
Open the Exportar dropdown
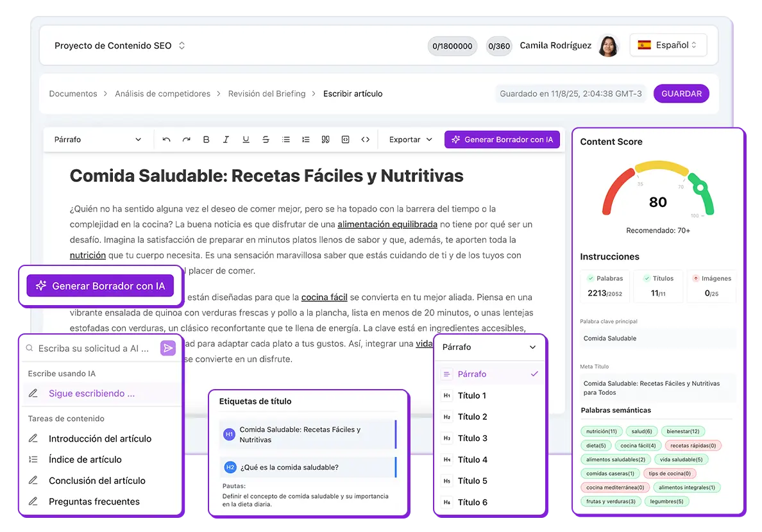(411, 140)
